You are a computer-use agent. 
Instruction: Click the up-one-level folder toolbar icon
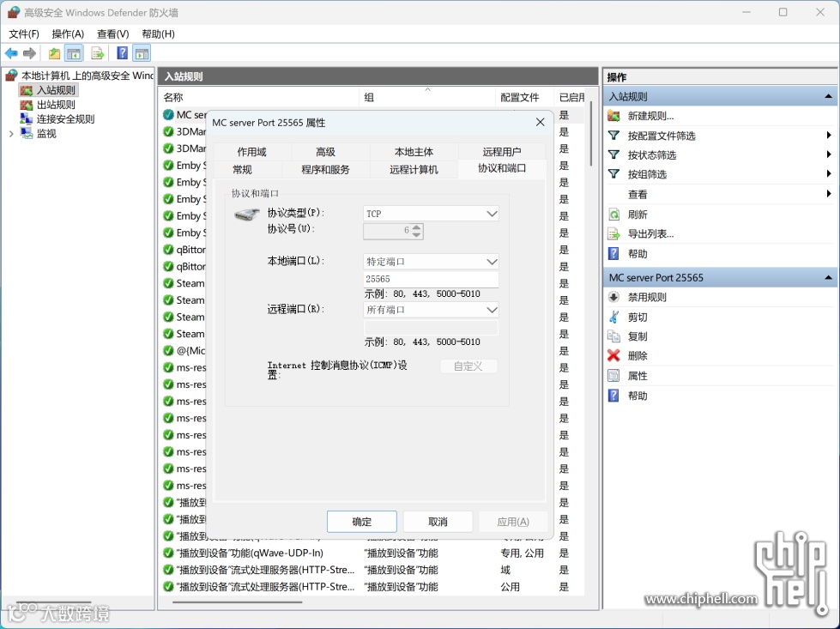click(x=54, y=53)
